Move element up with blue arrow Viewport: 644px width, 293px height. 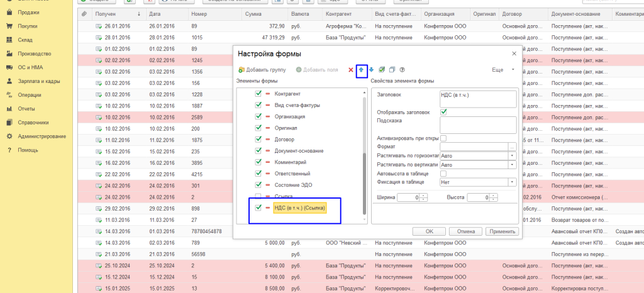pyautogui.click(x=362, y=70)
